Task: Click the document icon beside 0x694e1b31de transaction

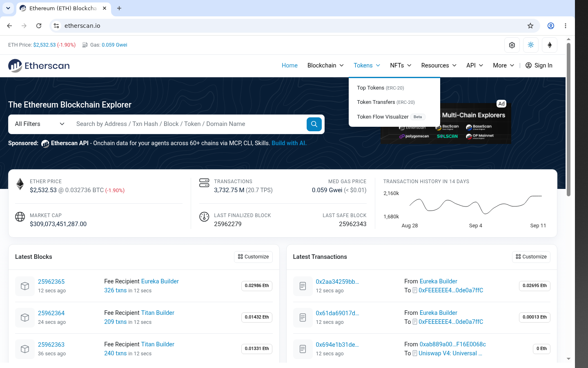Action: click(303, 349)
